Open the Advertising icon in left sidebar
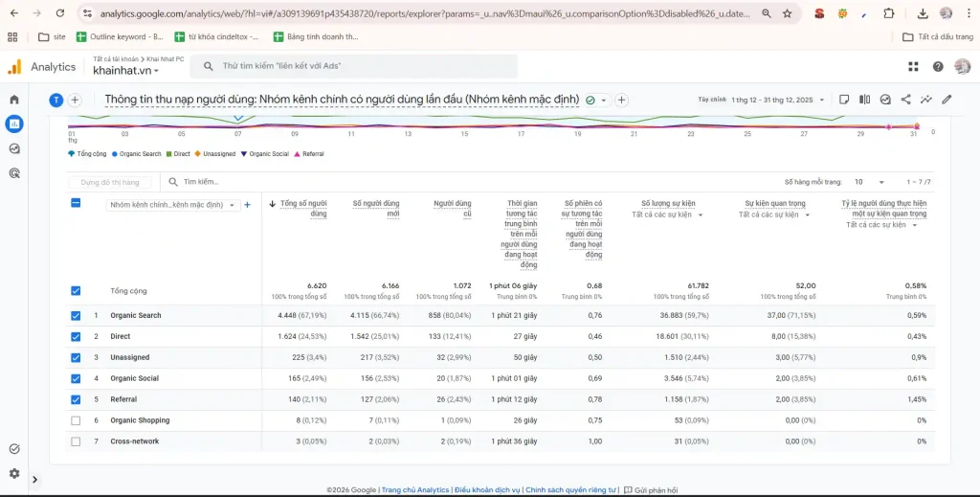This screenshot has width=980, height=497. point(13,173)
